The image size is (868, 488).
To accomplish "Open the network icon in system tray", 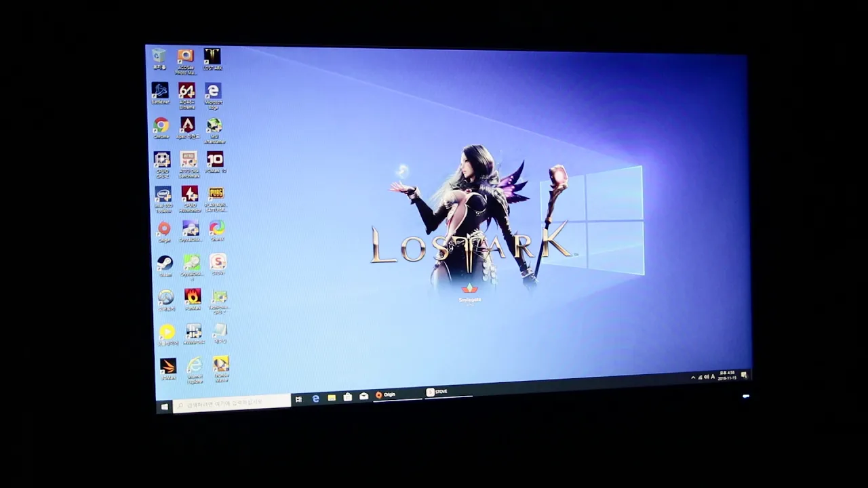I will (x=700, y=377).
